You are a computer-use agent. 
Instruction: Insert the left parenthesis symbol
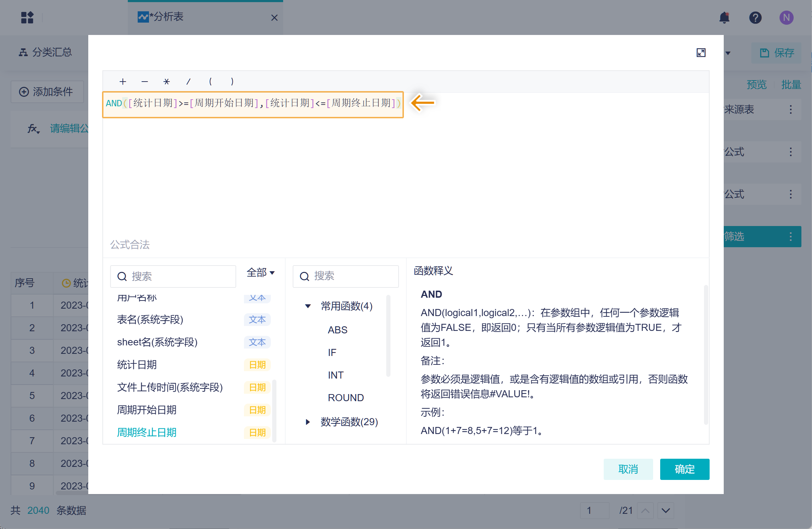pyautogui.click(x=210, y=82)
